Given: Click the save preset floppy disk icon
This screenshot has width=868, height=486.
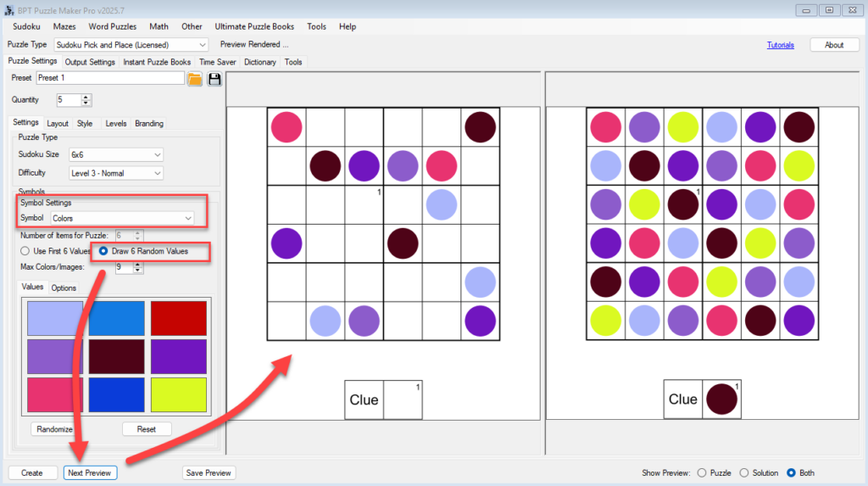Looking at the screenshot, I should 214,79.
